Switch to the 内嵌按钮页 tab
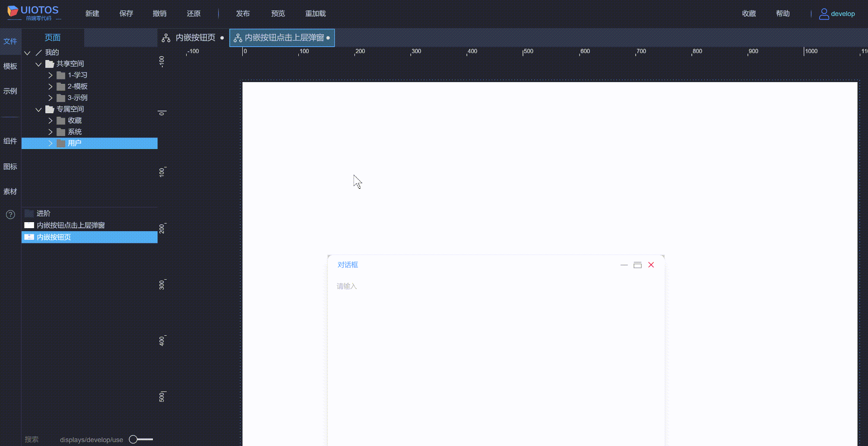Screen dimensions: 868x446 194,38
